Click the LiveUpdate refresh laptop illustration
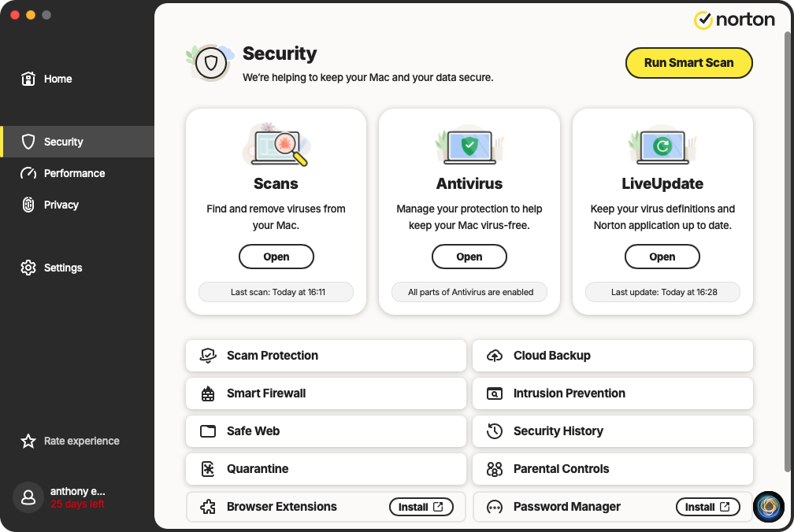 pos(662,145)
